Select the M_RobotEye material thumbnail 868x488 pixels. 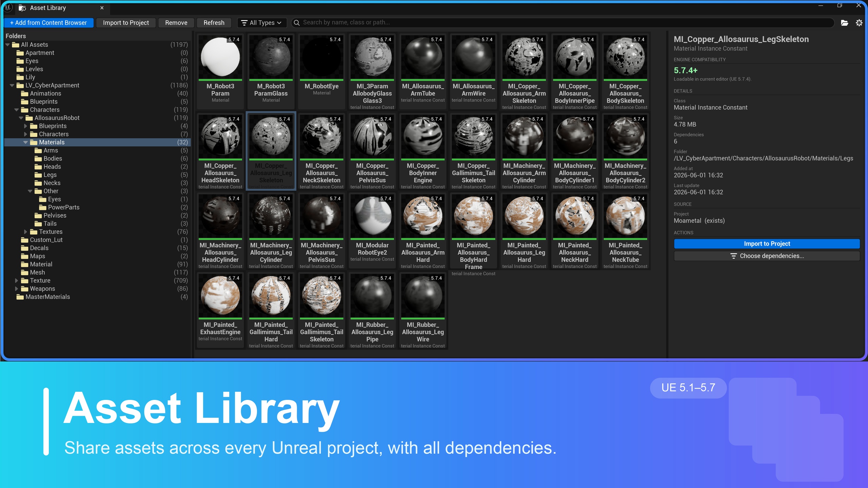[322, 57]
